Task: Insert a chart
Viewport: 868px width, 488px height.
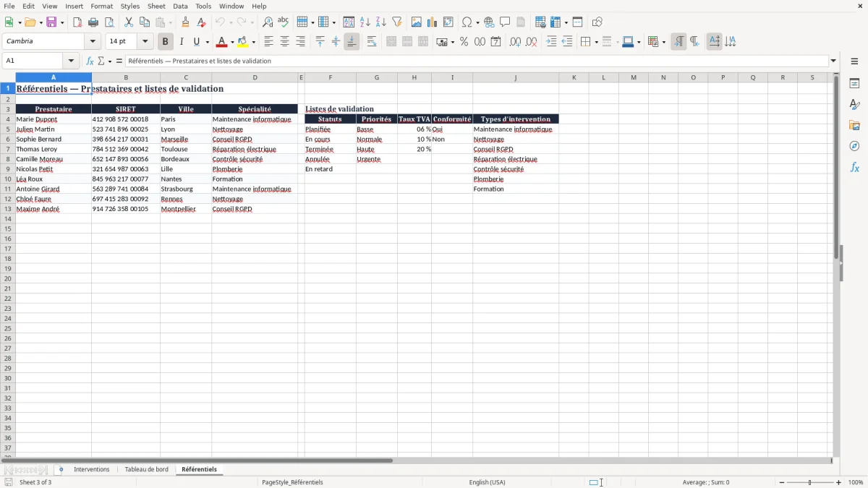Action: tap(433, 22)
